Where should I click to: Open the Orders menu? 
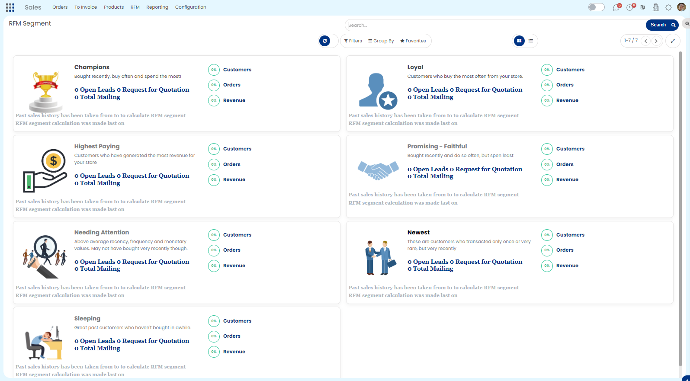tap(60, 7)
